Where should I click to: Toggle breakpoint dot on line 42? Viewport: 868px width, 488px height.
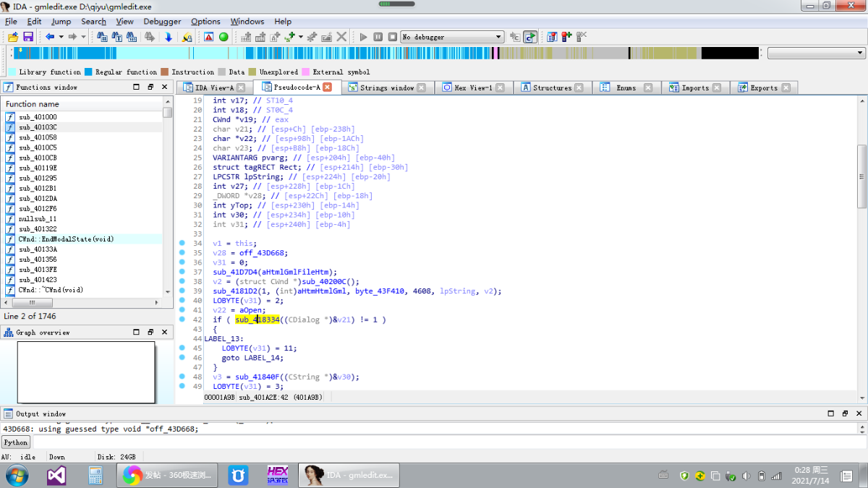tap(182, 320)
